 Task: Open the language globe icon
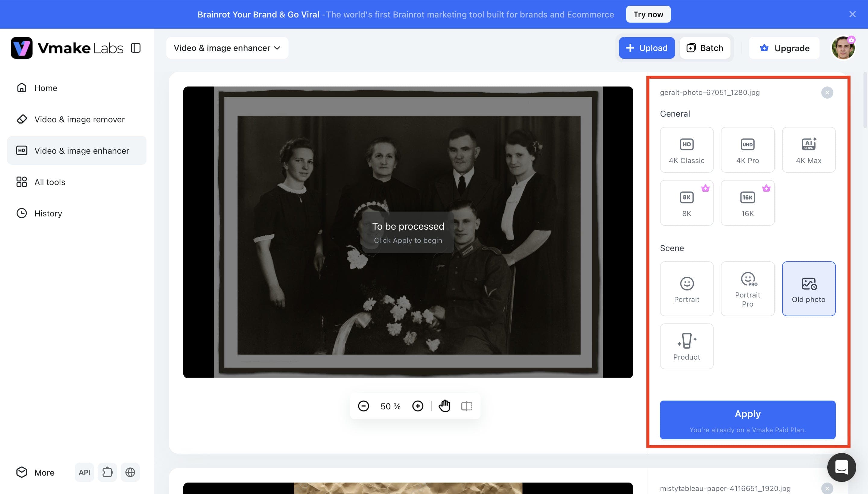(130, 472)
